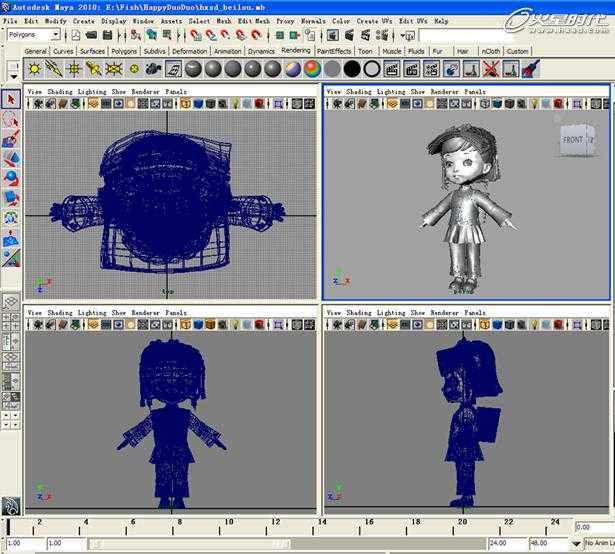Screen dimensions: 615x554
Task: Create a new scene from status line
Action: (x=76, y=36)
